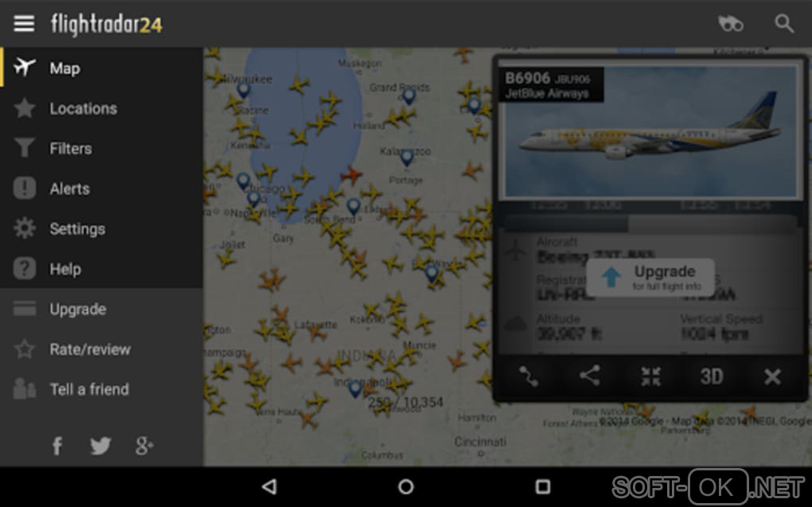
Task: Collapse flight info panel icon
Action: click(x=650, y=376)
